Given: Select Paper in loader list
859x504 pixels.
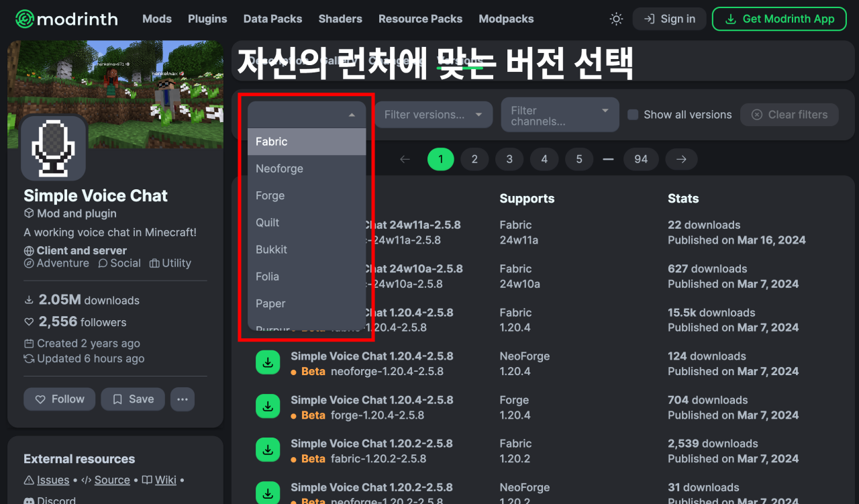Looking at the screenshot, I should click(x=307, y=303).
